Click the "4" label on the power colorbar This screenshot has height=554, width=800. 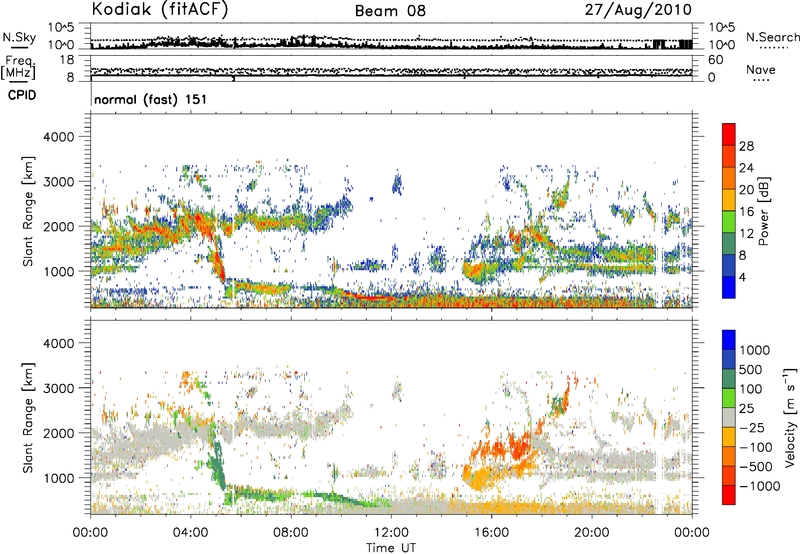coord(743,278)
